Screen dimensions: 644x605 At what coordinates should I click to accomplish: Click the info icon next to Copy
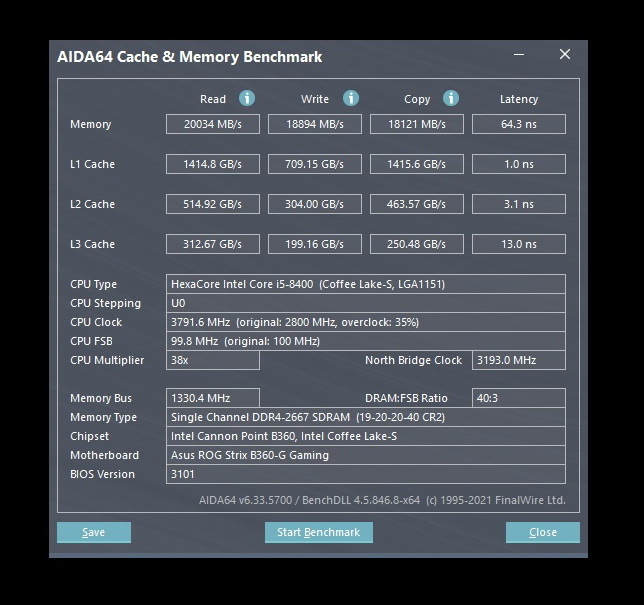[451, 98]
